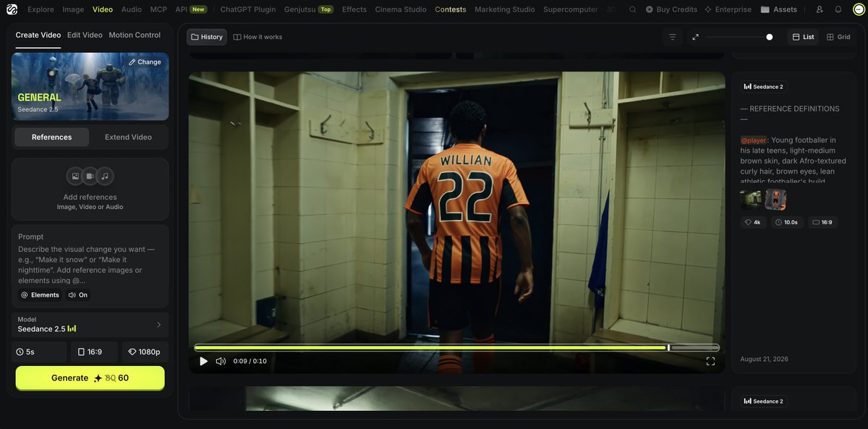
Task: Switch to the Create Video tab
Action: tap(38, 35)
